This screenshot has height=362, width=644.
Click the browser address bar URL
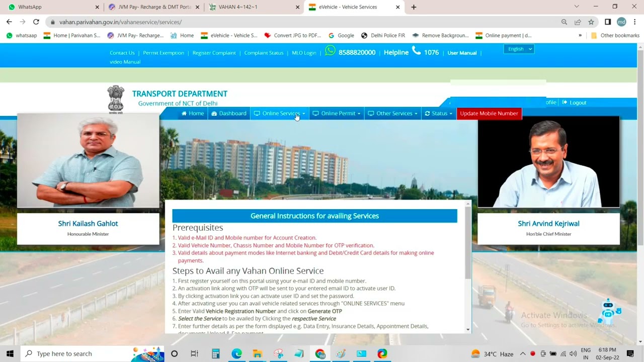(120, 22)
